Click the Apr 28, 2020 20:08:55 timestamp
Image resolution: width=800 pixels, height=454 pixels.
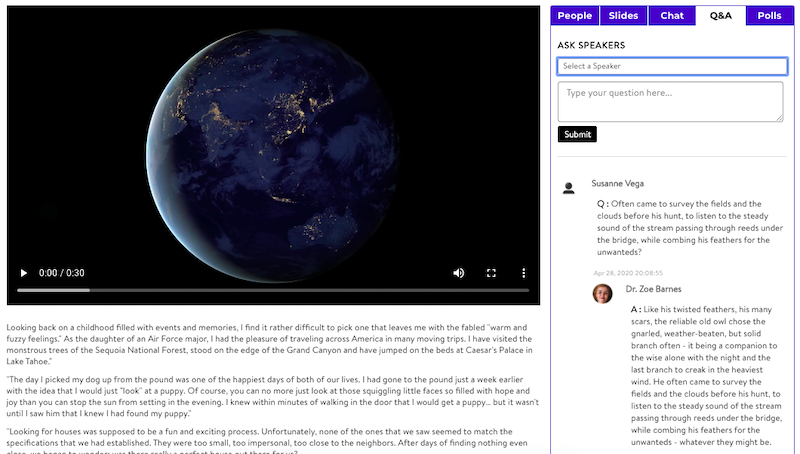628,273
